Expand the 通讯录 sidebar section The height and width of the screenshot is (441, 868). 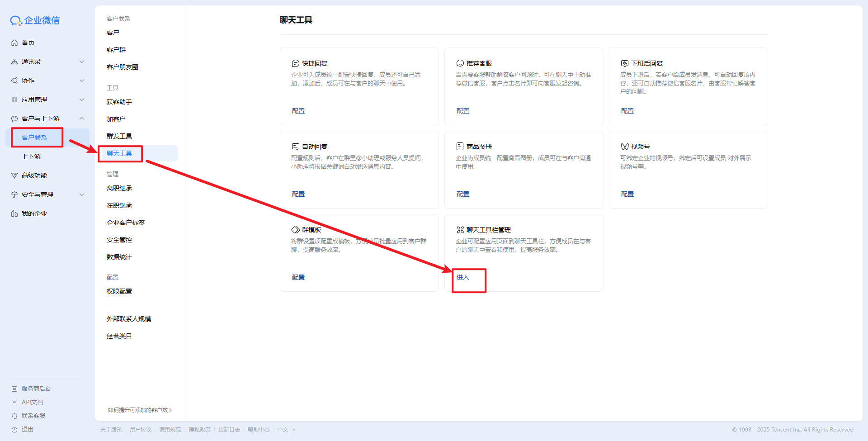(82, 62)
